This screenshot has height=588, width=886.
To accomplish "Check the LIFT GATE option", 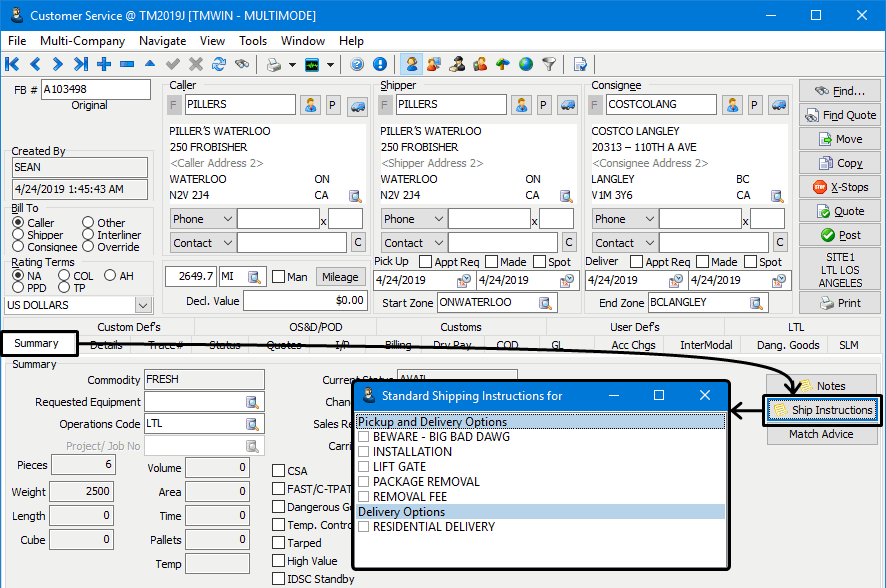I will tap(364, 467).
